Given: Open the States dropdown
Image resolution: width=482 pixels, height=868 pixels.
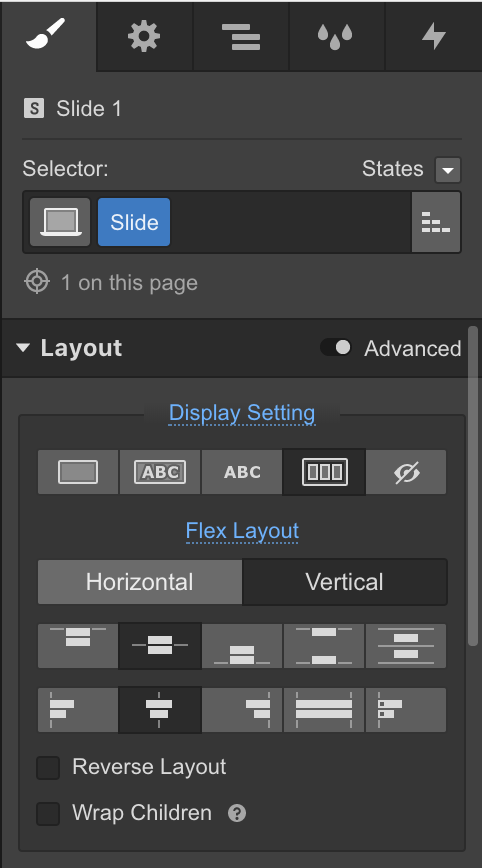Looking at the screenshot, I should tap(448, 169).
